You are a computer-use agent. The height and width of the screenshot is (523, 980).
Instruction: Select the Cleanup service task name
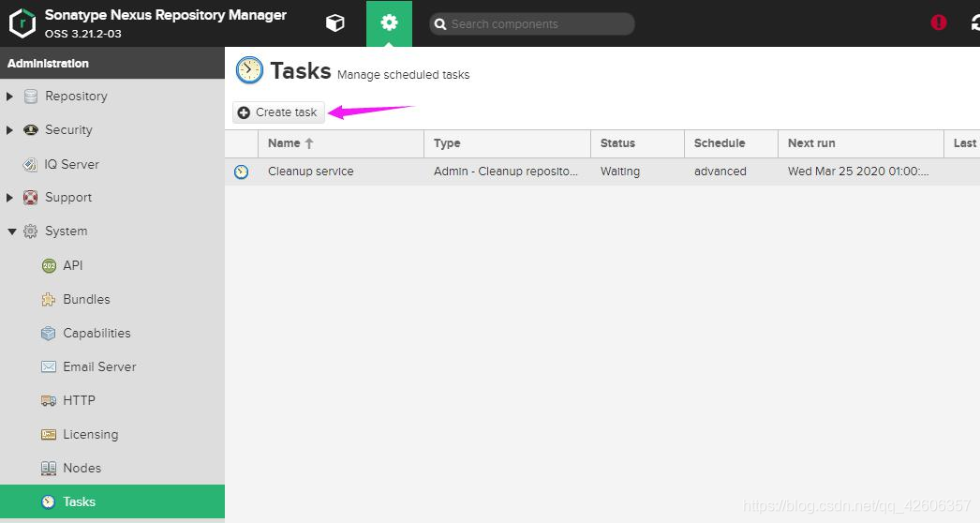[x=311, y=172]
